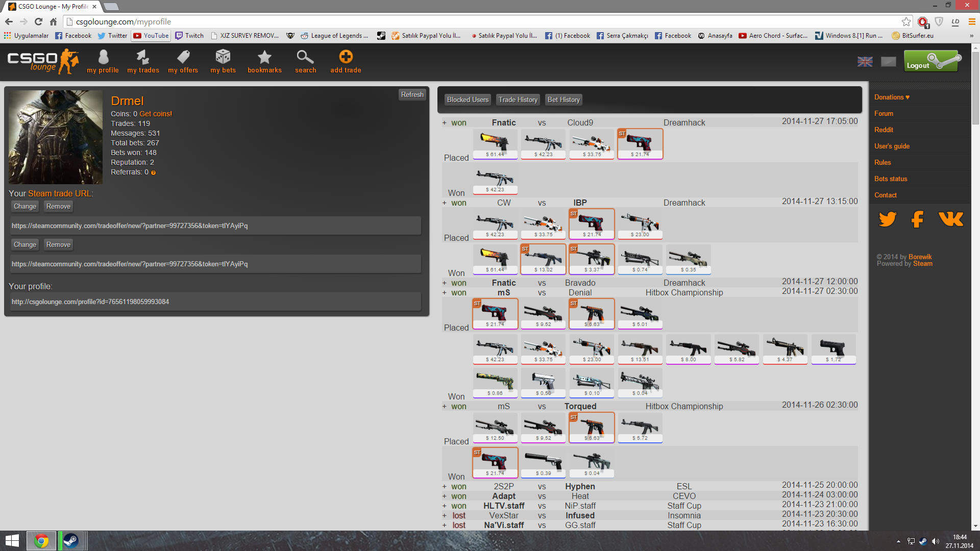Screen dimensions: 980x551
Task: Click the second Remove trade URL button
Action: click(58, 245)
